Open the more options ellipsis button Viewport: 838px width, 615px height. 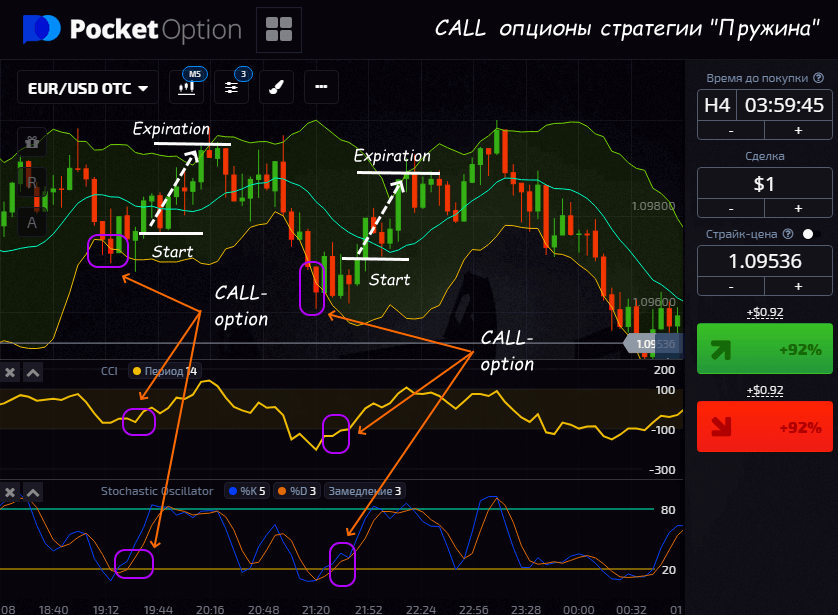tap(320, 87)
